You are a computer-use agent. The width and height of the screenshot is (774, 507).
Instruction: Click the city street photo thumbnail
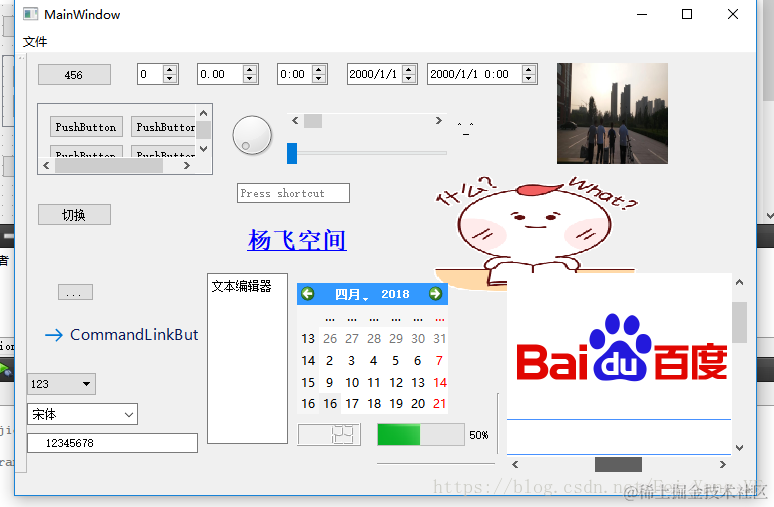(612, 113)
